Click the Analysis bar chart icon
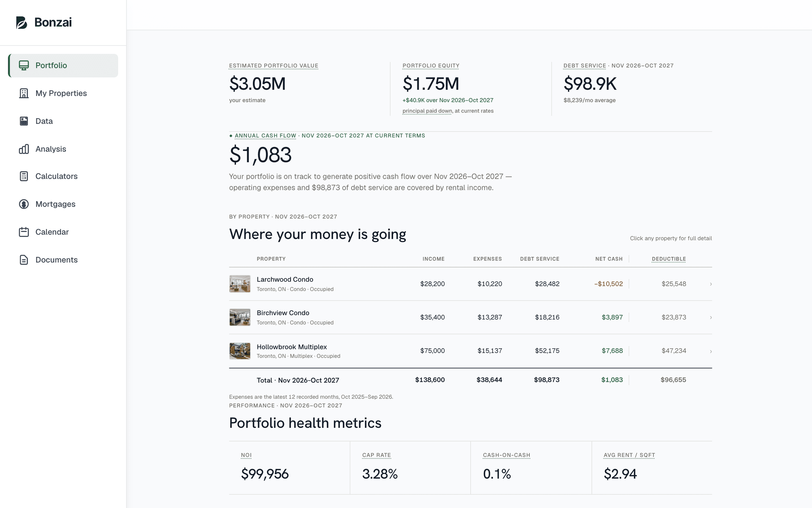812x508 pixels. (24, 149)
